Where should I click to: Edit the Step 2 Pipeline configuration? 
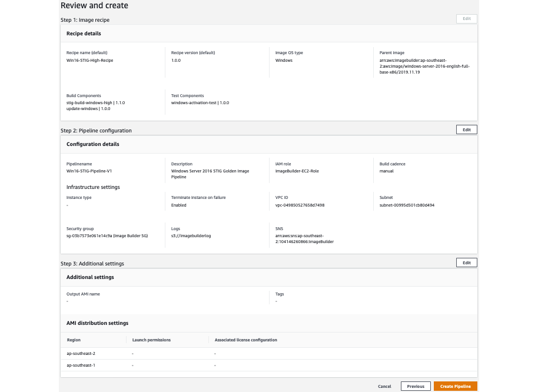click(x=466, y=129)
